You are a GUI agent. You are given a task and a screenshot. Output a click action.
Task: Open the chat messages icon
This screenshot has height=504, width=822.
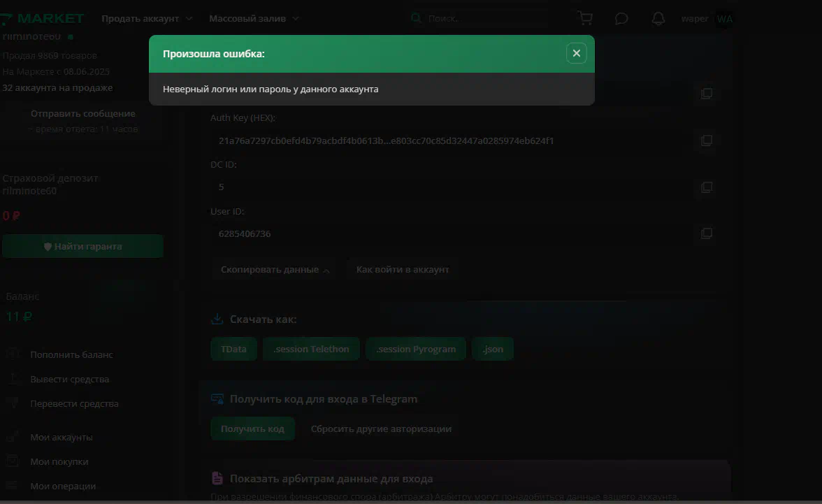621,19
